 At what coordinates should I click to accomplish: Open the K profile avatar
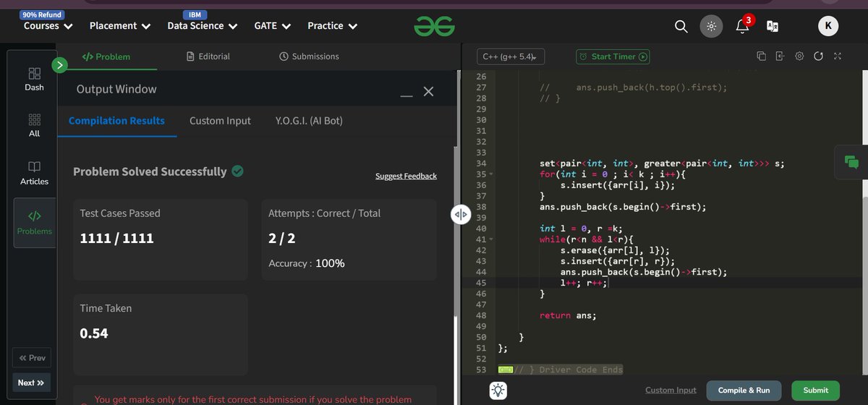point(828,26)
